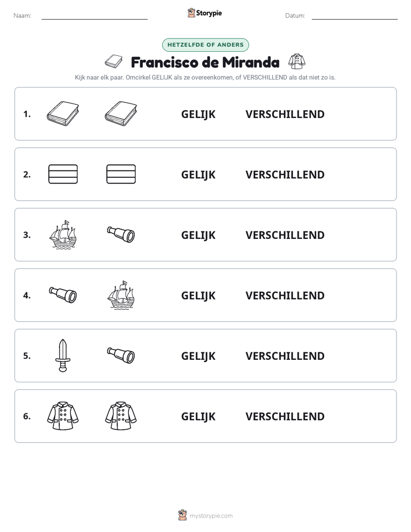Click the right flag icon in row 2
Screen dimensions: 411x532
click(121, 174)
